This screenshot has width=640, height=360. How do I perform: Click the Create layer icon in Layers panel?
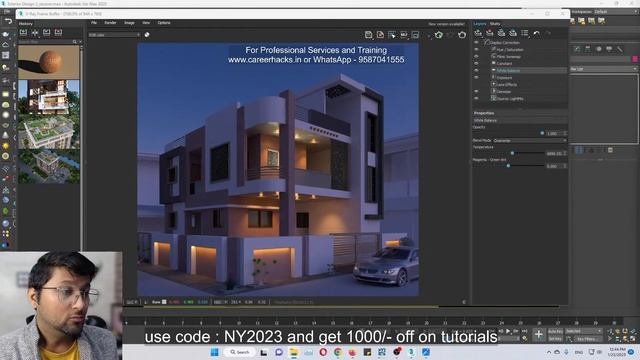pos(478,33)
